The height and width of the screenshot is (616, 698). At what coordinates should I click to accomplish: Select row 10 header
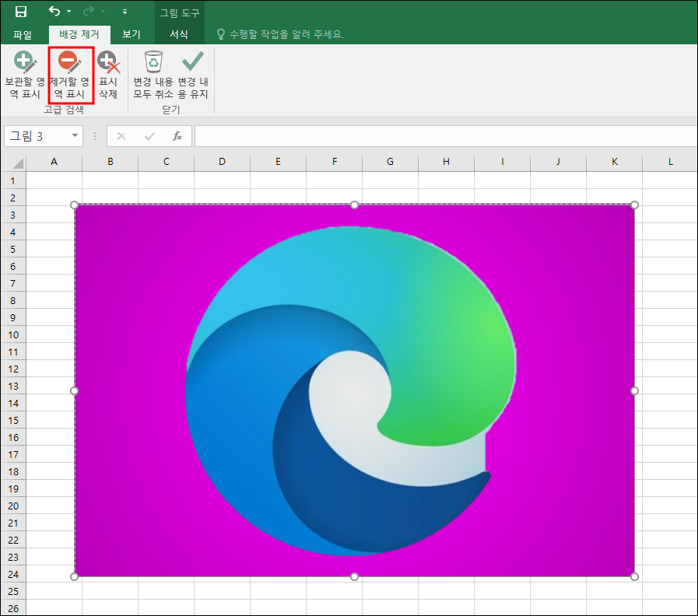[13, 334]
